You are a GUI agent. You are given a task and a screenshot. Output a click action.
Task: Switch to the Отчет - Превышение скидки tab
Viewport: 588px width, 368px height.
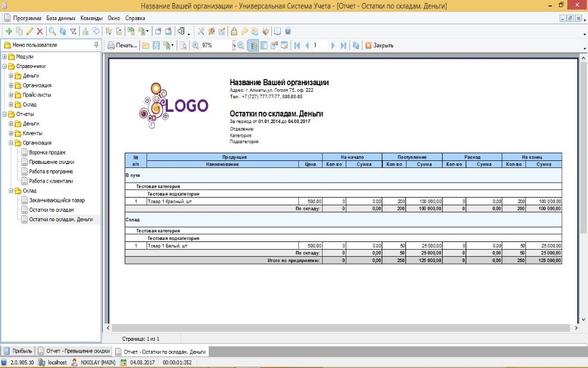click(x=74, y=351)
